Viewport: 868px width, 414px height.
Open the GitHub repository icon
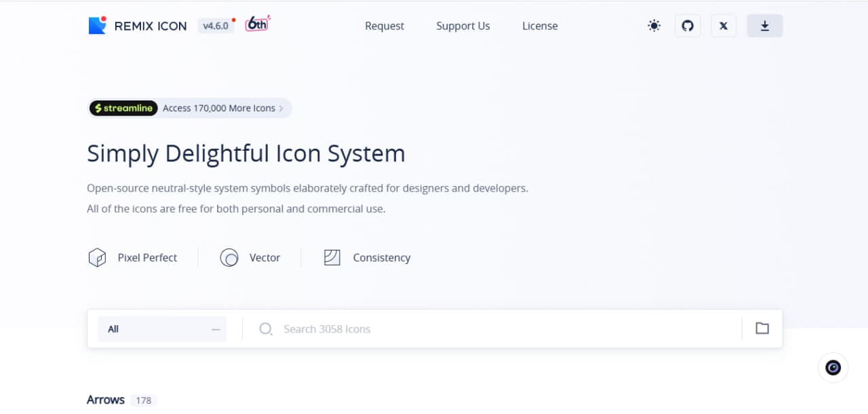pos(688,26)
